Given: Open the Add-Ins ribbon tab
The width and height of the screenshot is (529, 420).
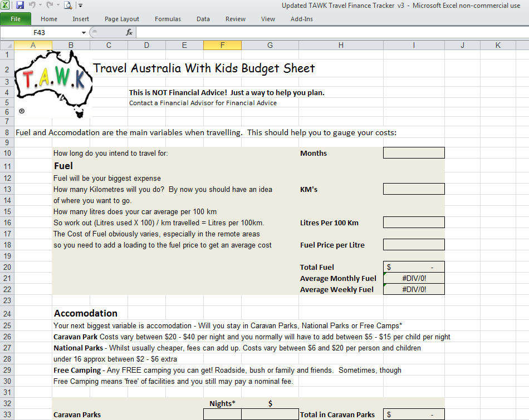Looking at the screenshot, I should [301, 19].
